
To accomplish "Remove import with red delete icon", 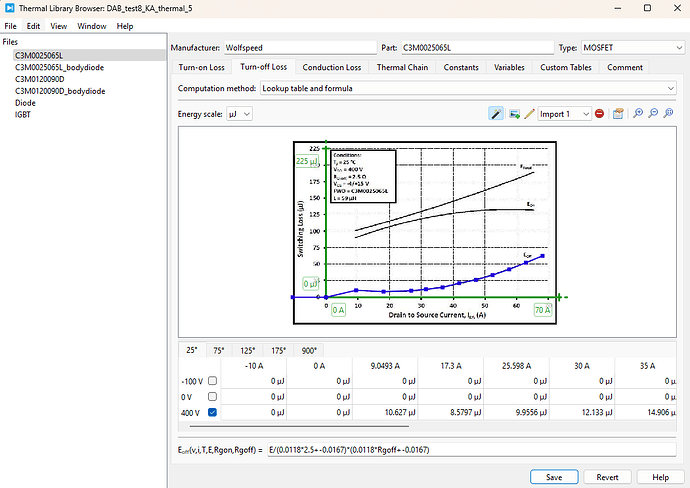I will [x=599, y=114].
